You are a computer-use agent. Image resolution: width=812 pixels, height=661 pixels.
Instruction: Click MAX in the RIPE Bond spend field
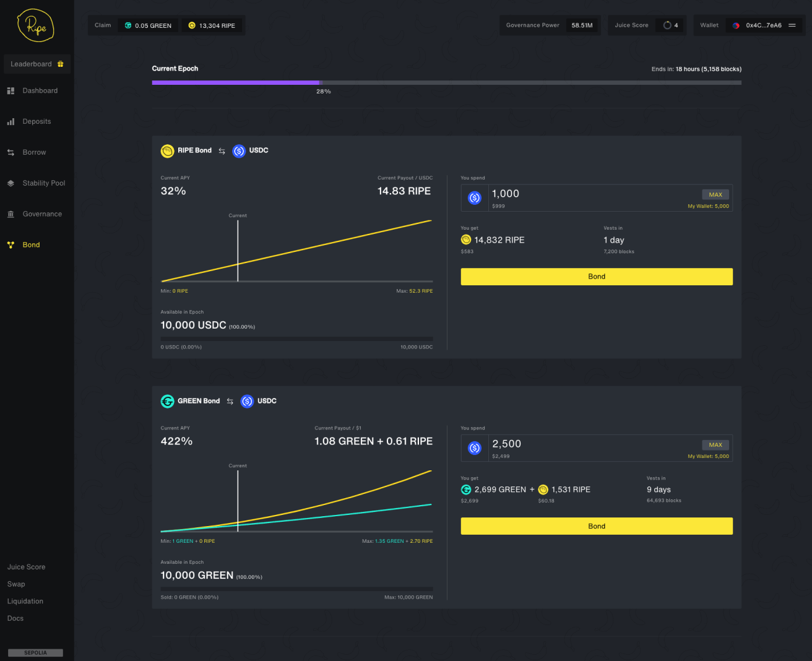(715, 194)
